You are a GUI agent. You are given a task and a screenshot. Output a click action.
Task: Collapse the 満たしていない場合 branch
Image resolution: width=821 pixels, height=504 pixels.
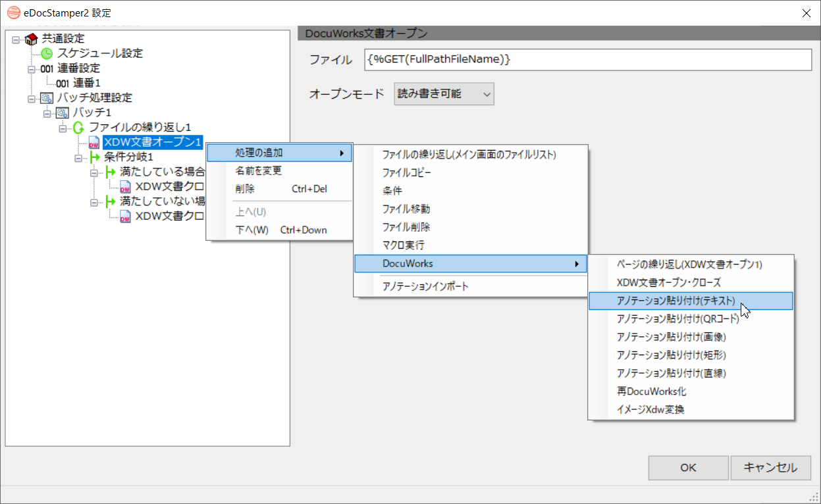(95, 201)
